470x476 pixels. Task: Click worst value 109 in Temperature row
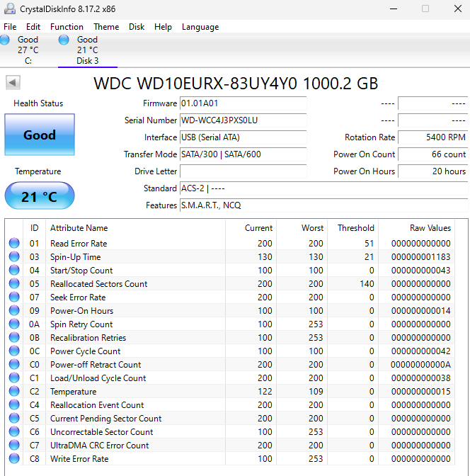(x=316, y=391)
